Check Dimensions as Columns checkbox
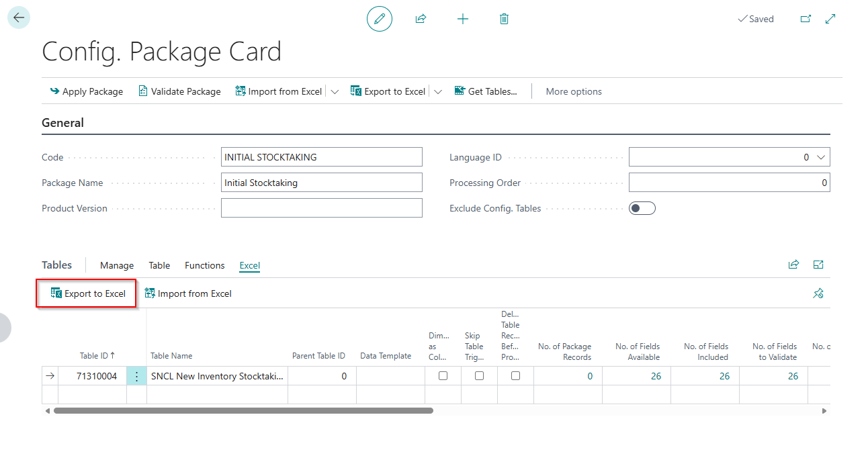This screenshot has height=464, width=868. point(443,376)
